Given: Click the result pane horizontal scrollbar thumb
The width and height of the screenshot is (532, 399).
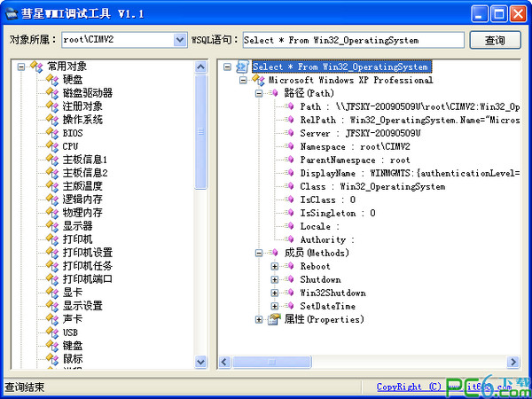Looking at the screenshot, I should point(272,362).
